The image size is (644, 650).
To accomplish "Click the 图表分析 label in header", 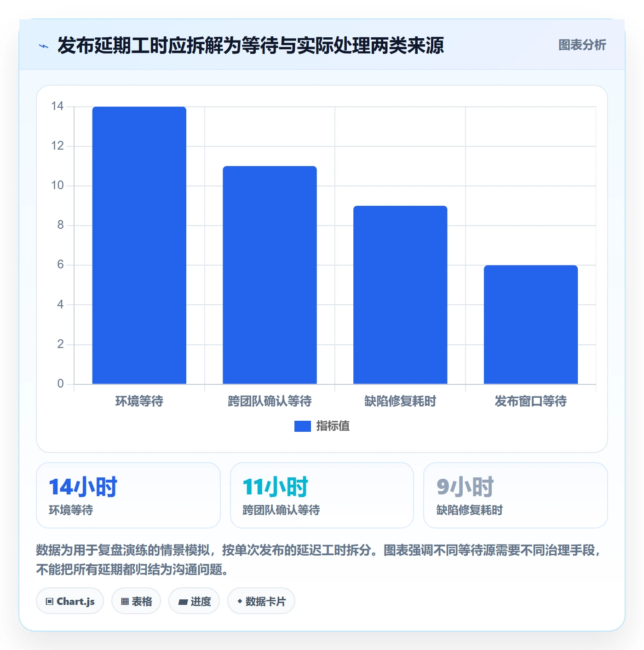I will [x=582, y=45].
